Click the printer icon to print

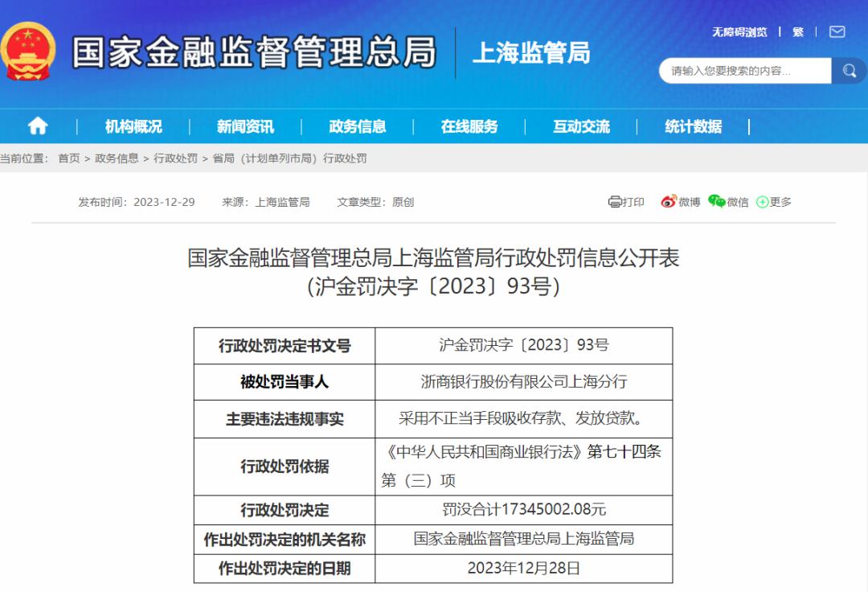pyautogui.click(x=615, y=202)
